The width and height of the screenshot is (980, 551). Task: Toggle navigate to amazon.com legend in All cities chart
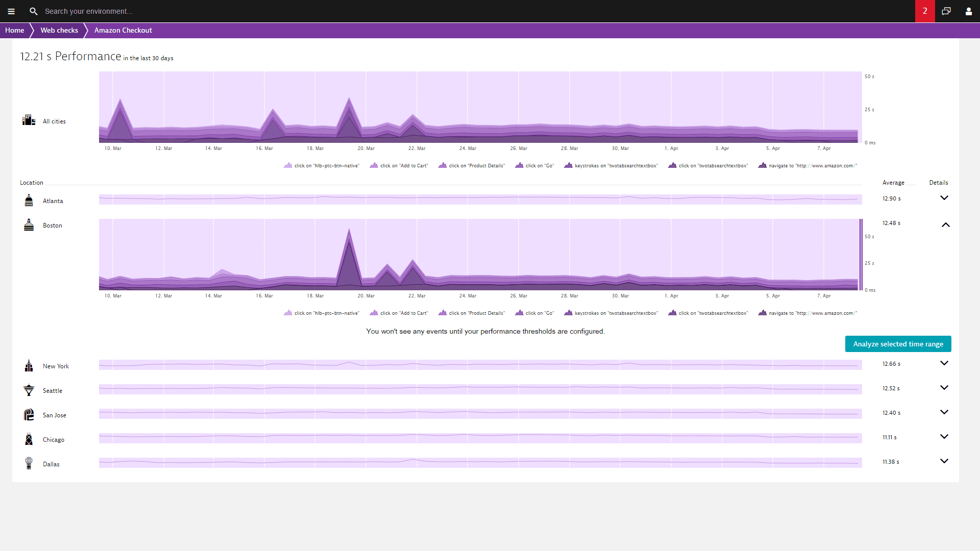point(808,165)
